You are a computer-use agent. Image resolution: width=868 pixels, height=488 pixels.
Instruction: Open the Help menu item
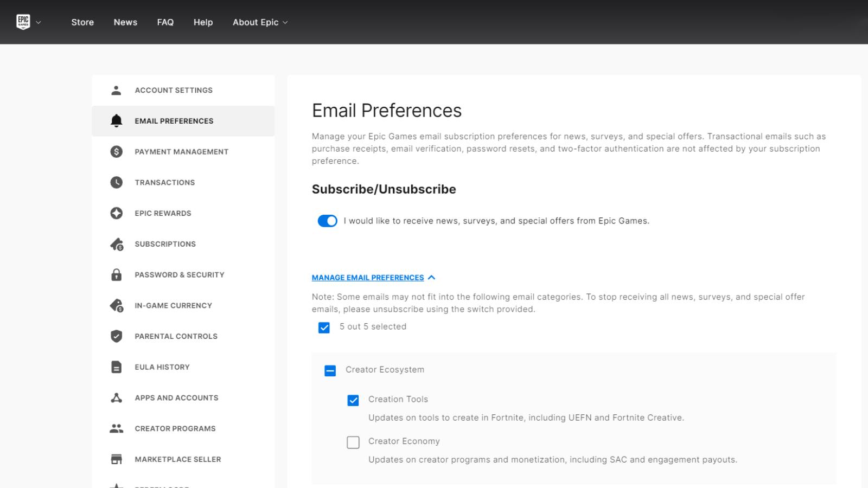tap(203, 22)
